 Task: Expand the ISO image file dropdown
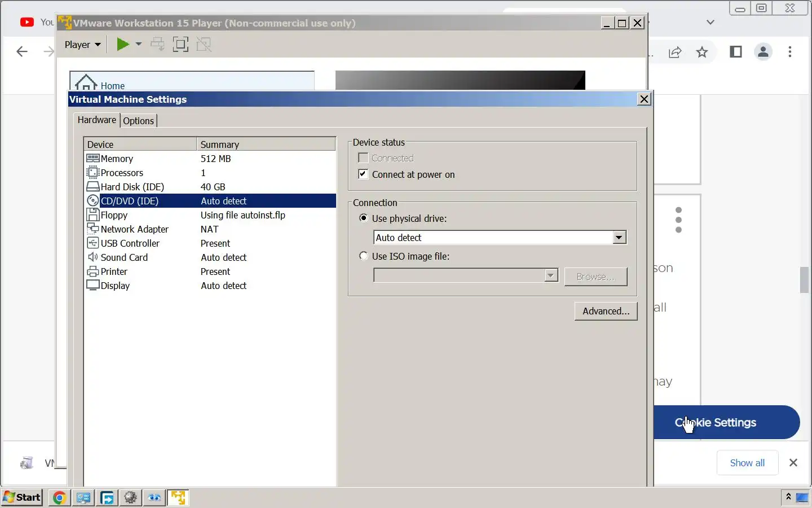pyautogui.click(x=551, y=275)
